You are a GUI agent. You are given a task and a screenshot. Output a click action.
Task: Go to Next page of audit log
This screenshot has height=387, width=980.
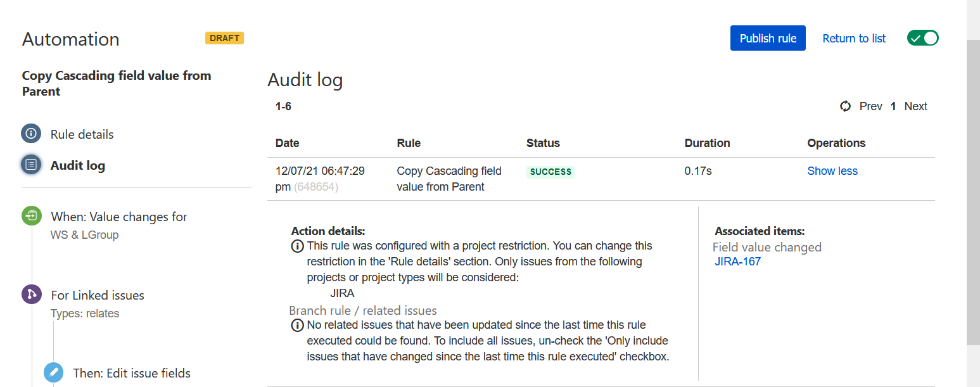(915, 106)
